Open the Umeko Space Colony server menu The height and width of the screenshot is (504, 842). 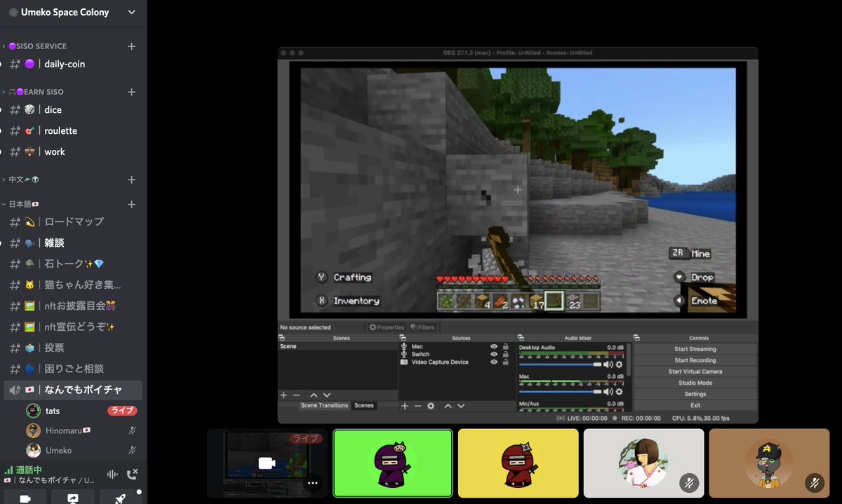click(72, 12)
